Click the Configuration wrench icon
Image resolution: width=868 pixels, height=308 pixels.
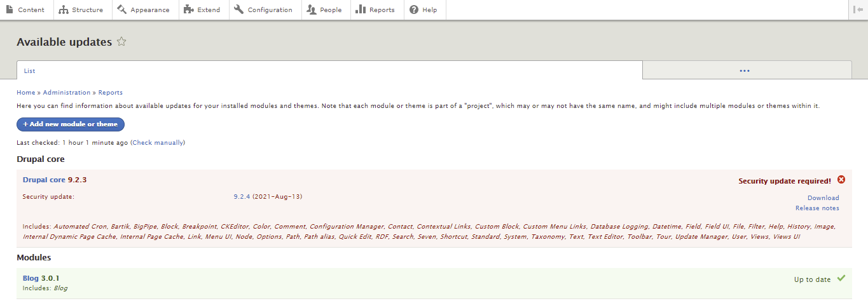[239, 10]
